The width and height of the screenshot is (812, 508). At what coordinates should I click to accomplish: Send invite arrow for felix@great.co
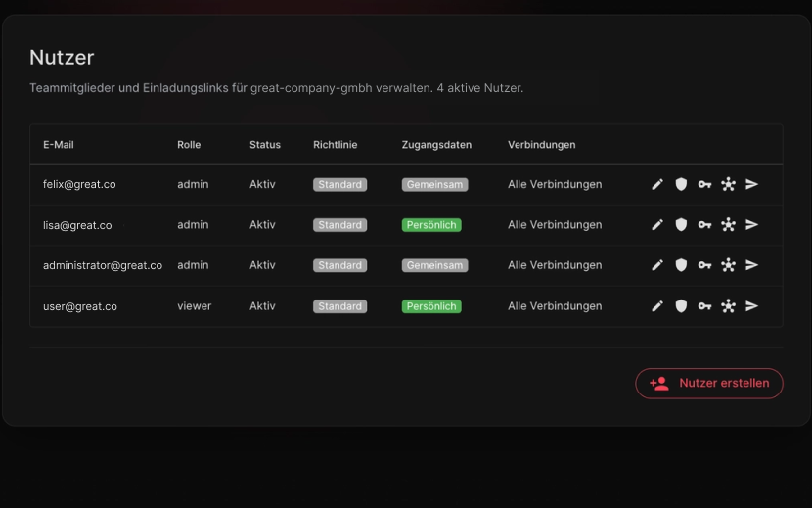point(752,184)
